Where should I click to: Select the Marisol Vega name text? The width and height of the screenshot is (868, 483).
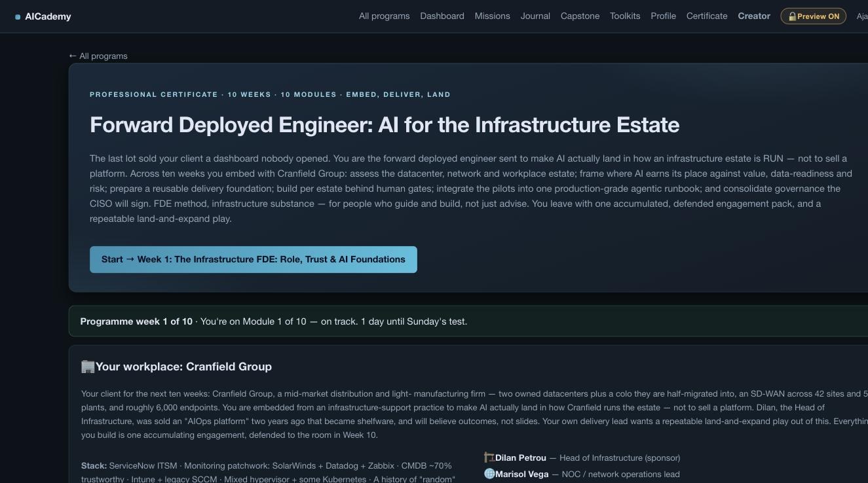521,474
